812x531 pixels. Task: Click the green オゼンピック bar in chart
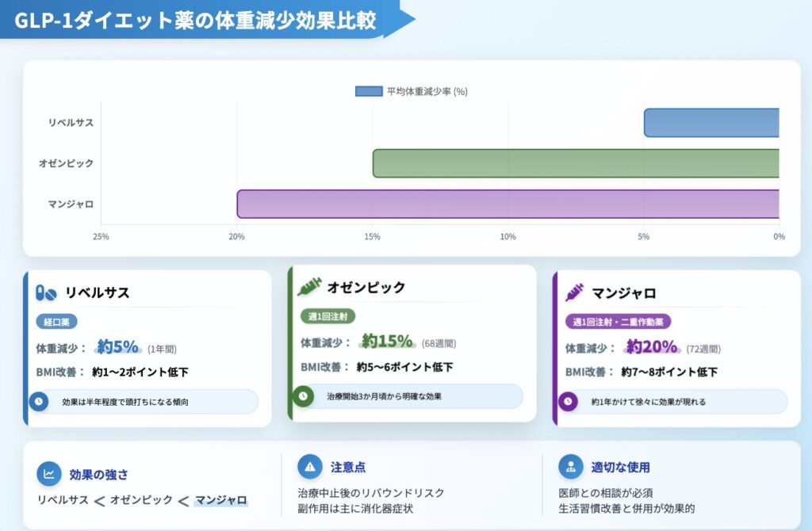coord(576,163)
